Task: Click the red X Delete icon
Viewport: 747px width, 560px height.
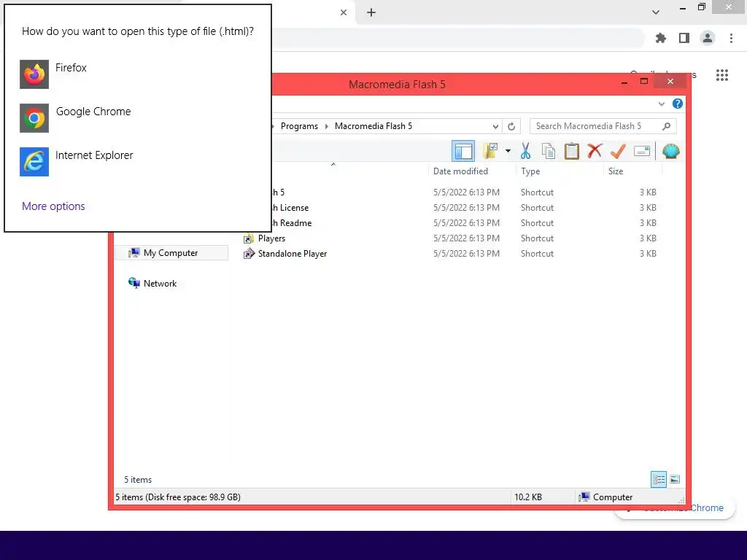Action: pyautogui.click(x=595, y=151)
